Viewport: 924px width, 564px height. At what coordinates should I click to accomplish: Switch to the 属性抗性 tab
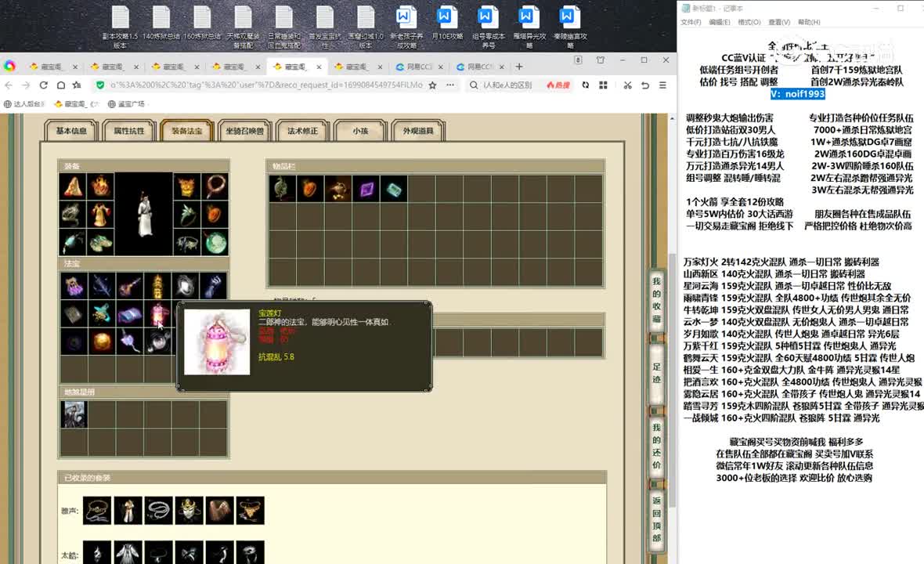129,131
